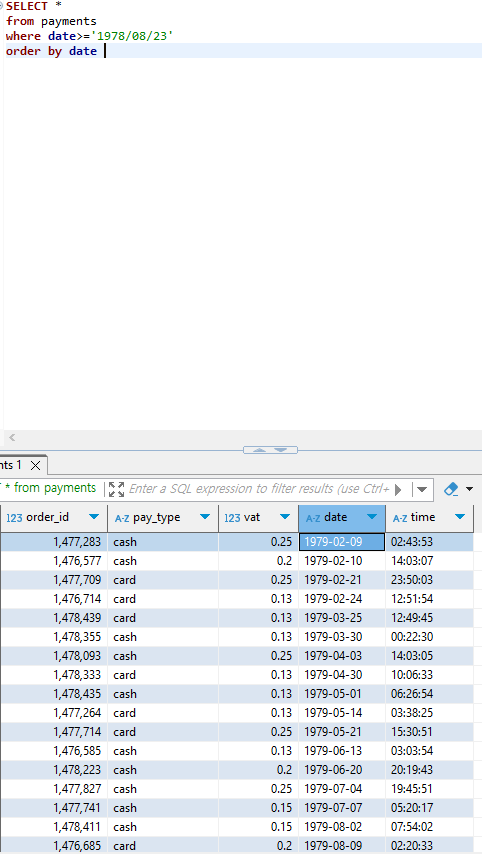Open the vat column filter arrow
The height and width of the screenshot is (854, 482).
click(285, 517)
